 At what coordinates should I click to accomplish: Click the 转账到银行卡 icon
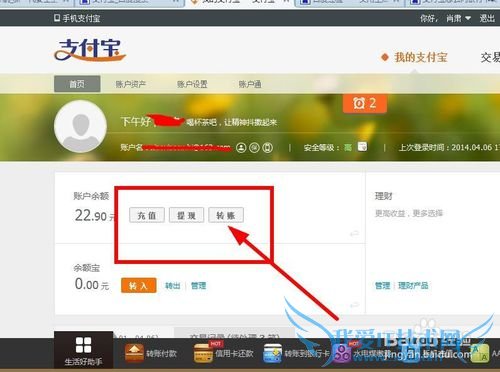click(273, 354)
